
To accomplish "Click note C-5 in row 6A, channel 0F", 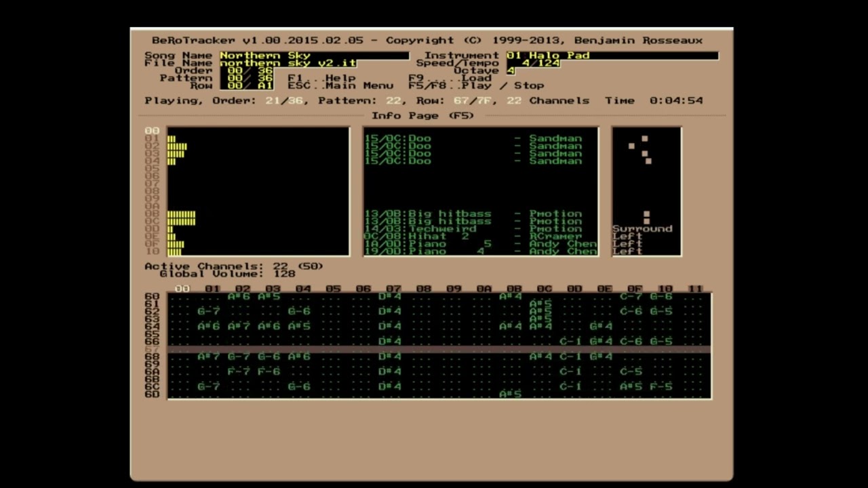I will (631, 371).
